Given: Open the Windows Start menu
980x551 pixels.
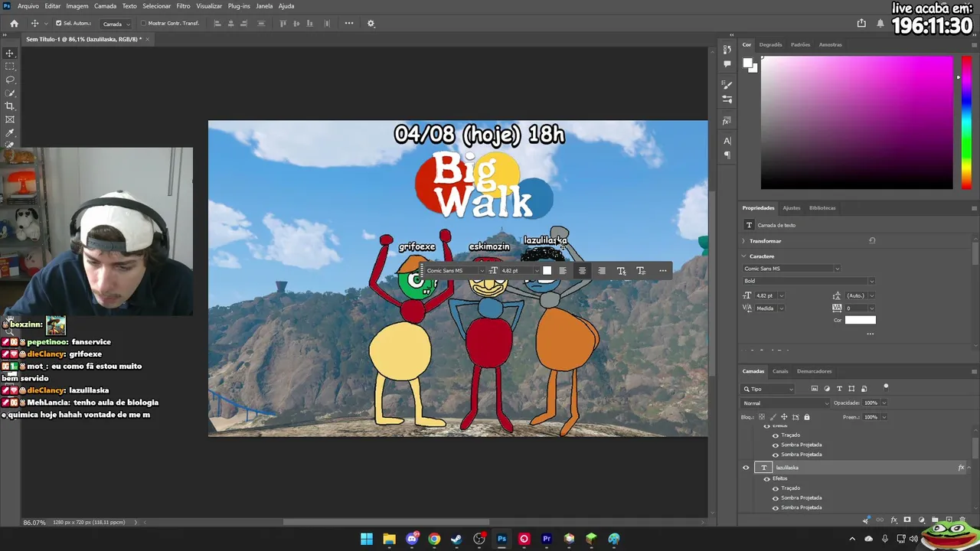Looking at the screenshot, I should (x=367, y=539).
